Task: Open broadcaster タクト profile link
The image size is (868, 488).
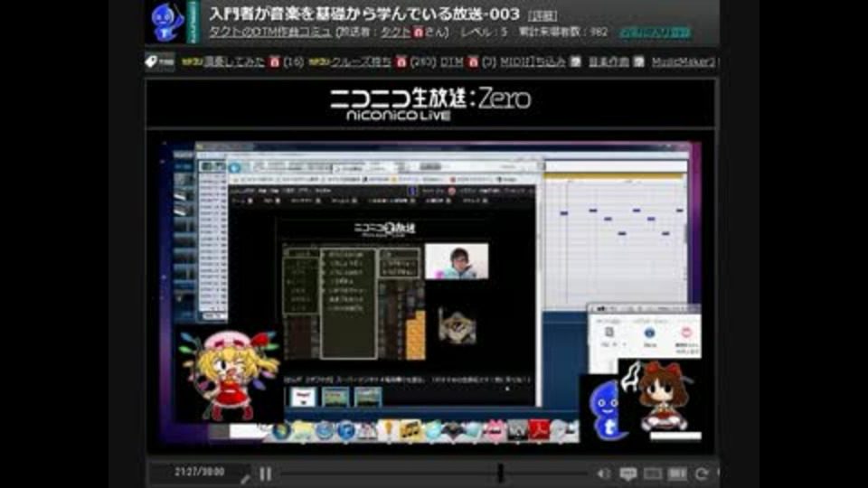Action: [396, 33]
